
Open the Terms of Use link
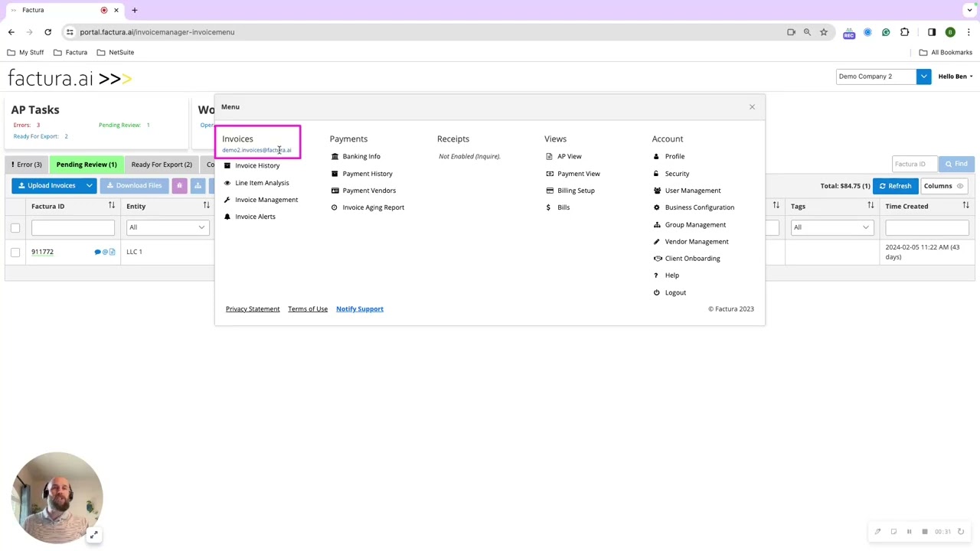tap(308, 309)
